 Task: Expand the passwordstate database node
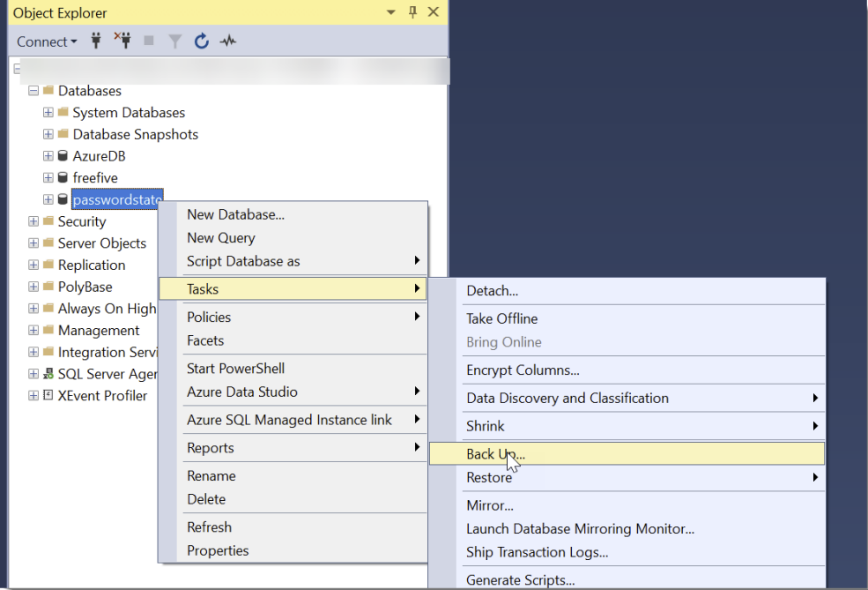[x=48, y=199]
